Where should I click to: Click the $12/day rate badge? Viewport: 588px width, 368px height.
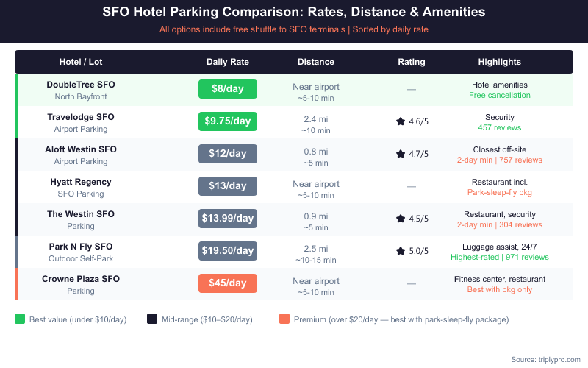pyautogui.click(x=228, y=154)
